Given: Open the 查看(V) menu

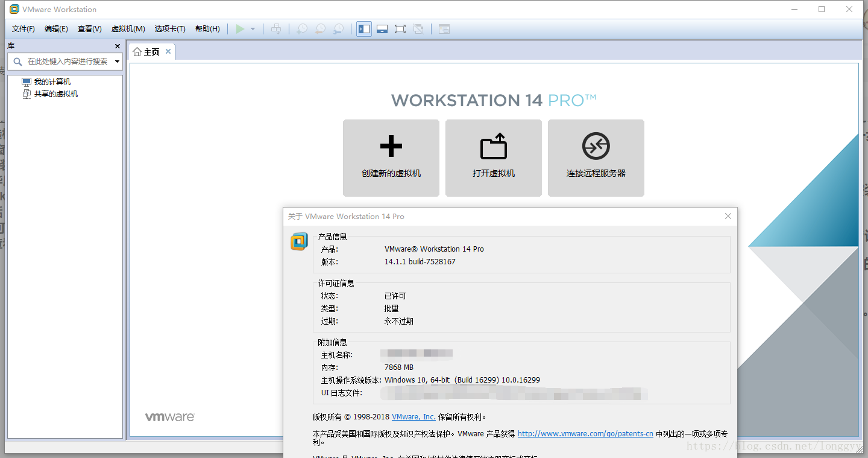Looking at the screenshot, I should coord(89,29).
